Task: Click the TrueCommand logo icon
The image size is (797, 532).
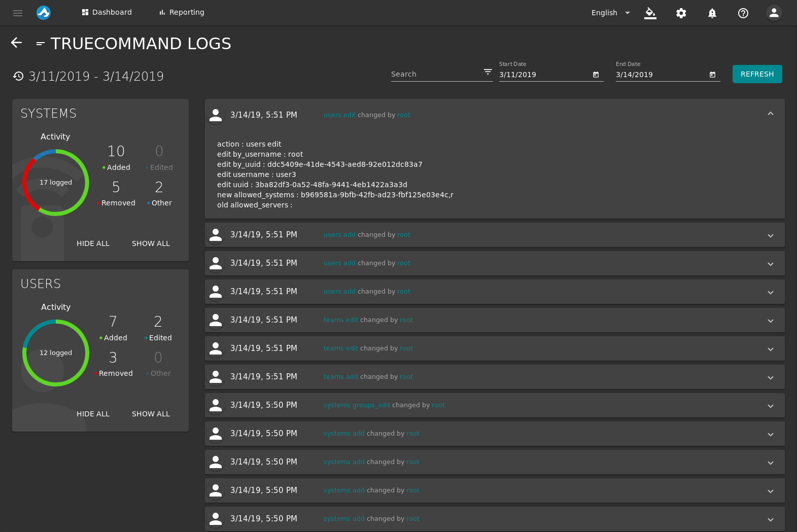Action: pyautogui.click(x=44, y=13)
